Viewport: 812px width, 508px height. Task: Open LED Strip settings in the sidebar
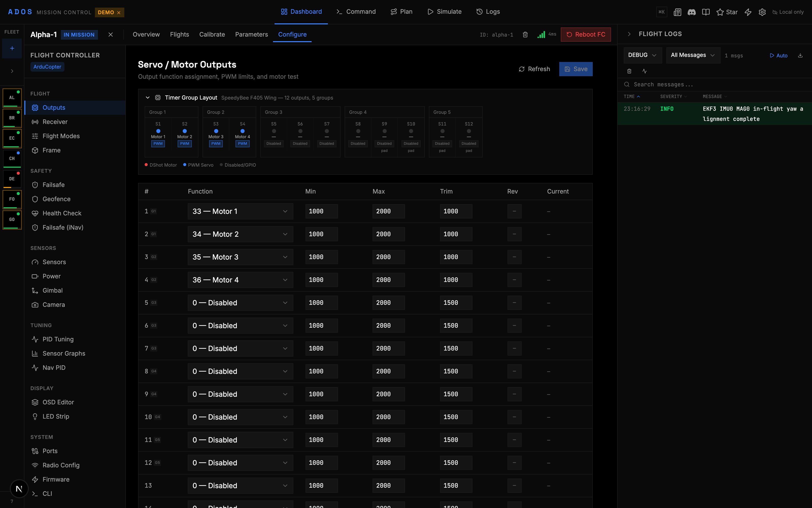[75, 417]
